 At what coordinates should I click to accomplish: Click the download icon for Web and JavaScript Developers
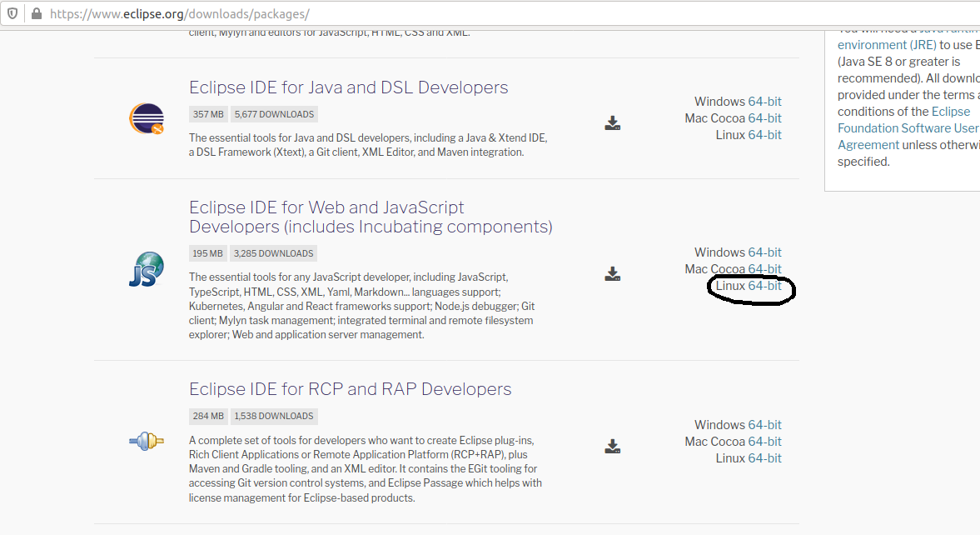pyautogui.click(x=613, y=273)
